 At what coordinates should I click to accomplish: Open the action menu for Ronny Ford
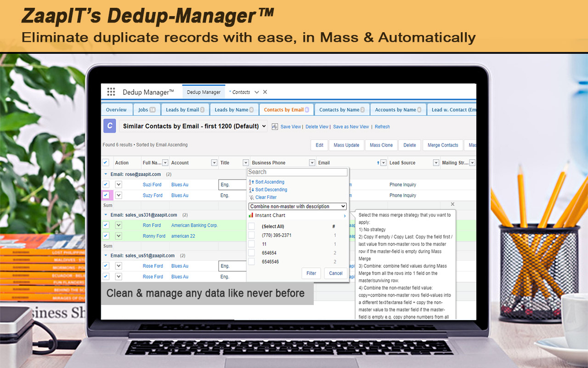pos(119,236)
